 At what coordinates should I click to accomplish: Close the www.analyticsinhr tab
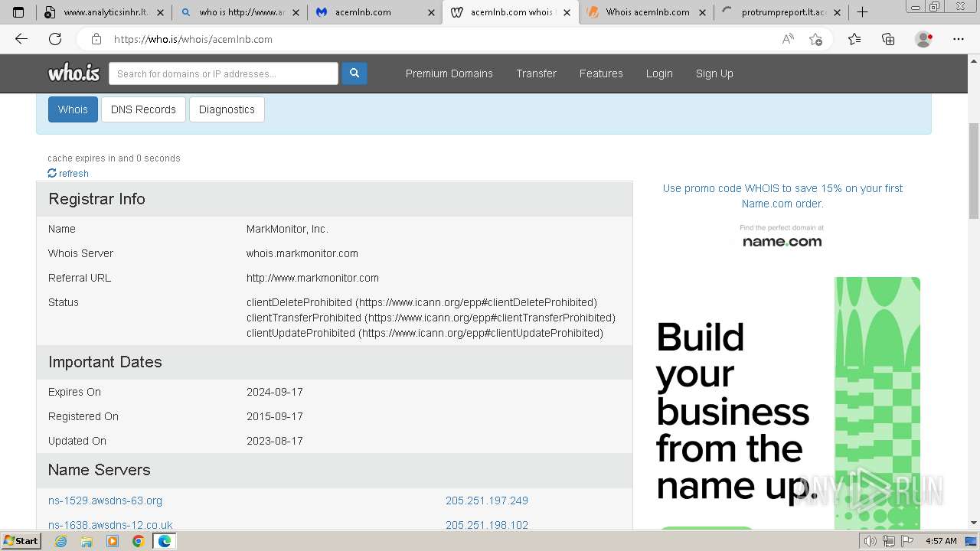pyautogui.click(x=159, y=12)
